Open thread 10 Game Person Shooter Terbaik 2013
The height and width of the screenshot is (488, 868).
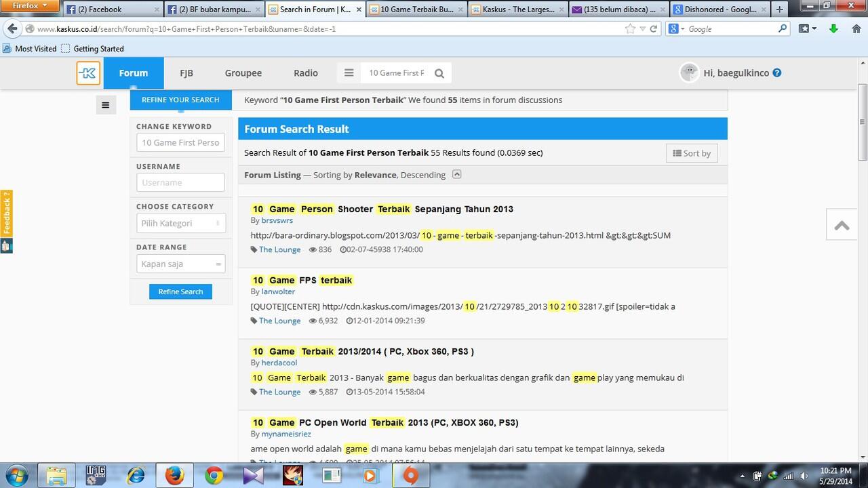[x=382, y=209]
